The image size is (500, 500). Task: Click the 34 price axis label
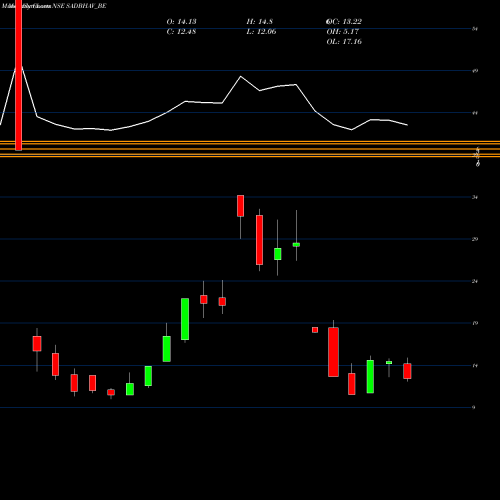(475, 197)
